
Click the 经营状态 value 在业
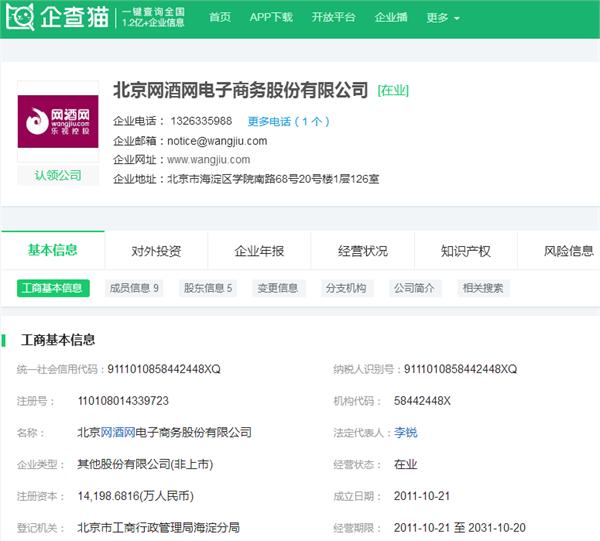(x=406, y=464)
